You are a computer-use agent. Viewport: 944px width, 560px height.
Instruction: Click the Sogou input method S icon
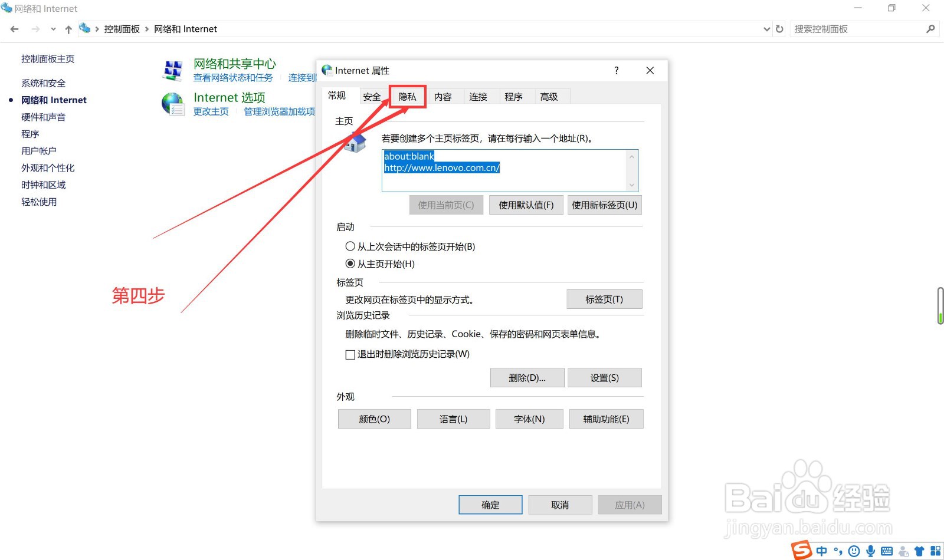(x=801, y=551)
